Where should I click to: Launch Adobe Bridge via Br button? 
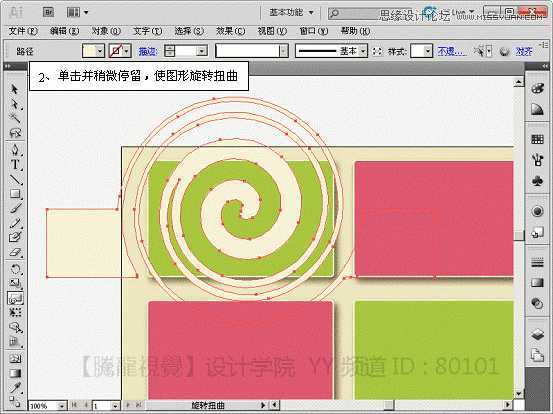(48, 12)
